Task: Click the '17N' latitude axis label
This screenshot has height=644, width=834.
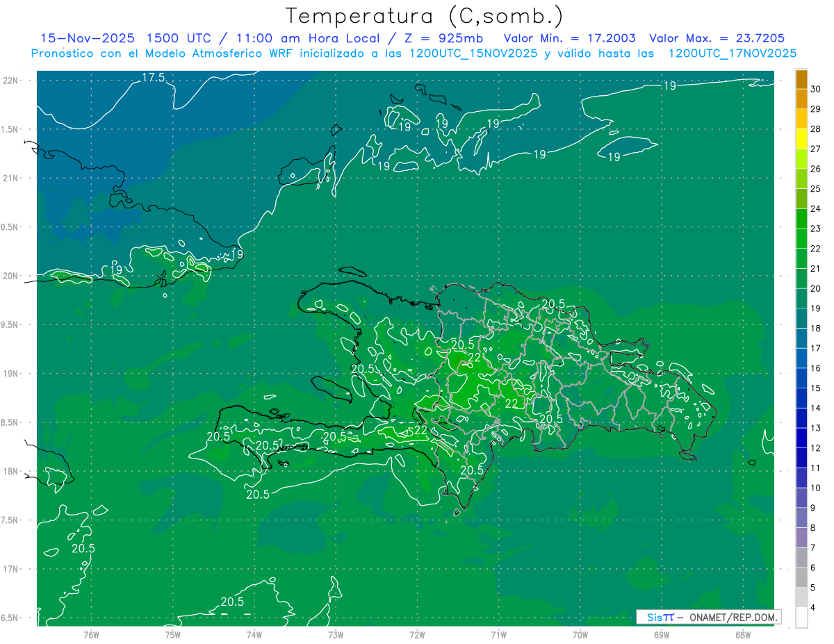Action: [11, 569]
